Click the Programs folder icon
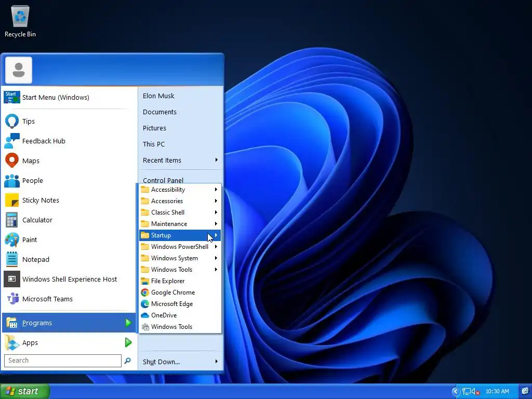This screenshot has height=399, width=532. 12,323
